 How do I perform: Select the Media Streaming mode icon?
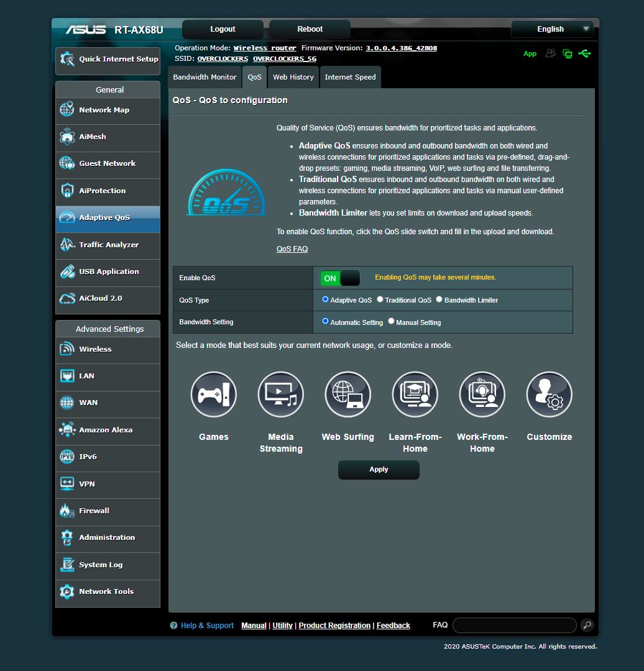[281, 394]
